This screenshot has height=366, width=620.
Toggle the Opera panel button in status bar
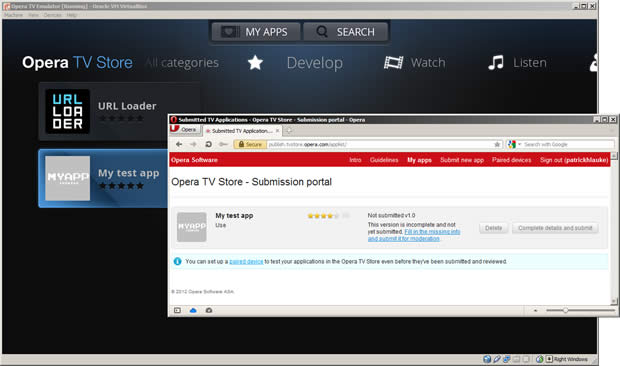click(178, 310)
